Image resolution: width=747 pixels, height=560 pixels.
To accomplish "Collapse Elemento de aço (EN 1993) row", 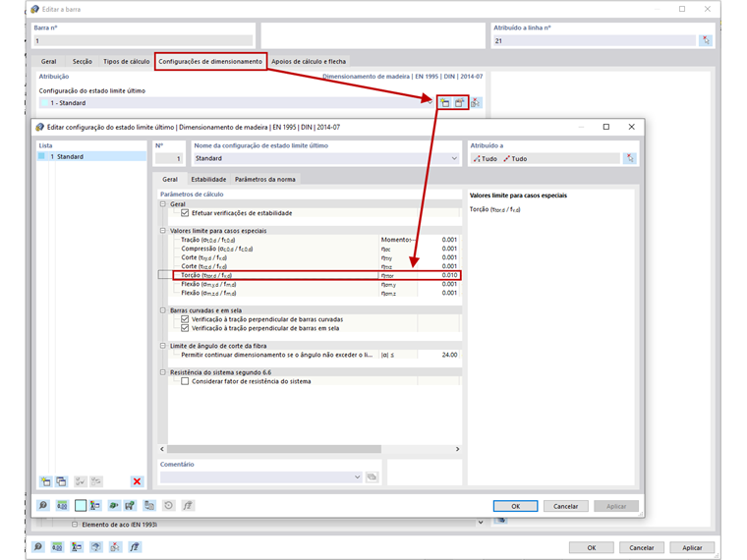I will pyautogui.click(x=75, y=525).
